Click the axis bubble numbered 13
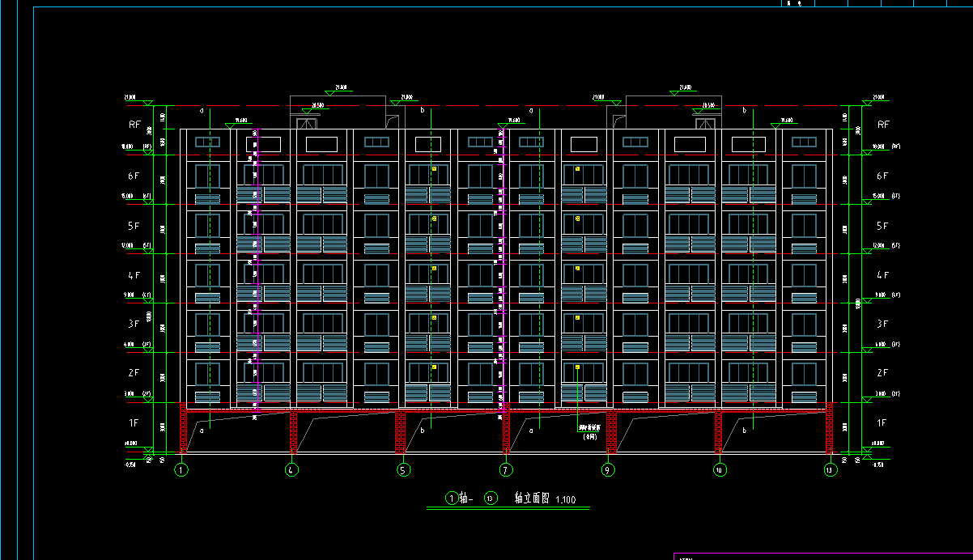 click(828, 469)
